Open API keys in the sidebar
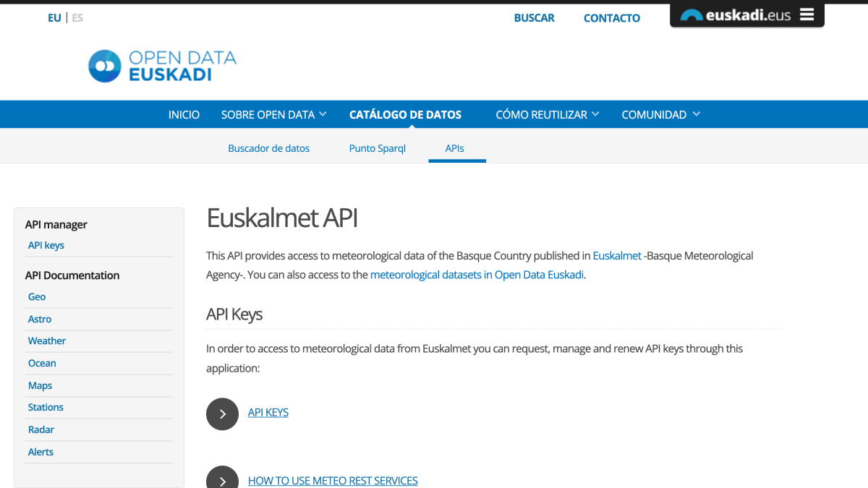 [46, 245]
